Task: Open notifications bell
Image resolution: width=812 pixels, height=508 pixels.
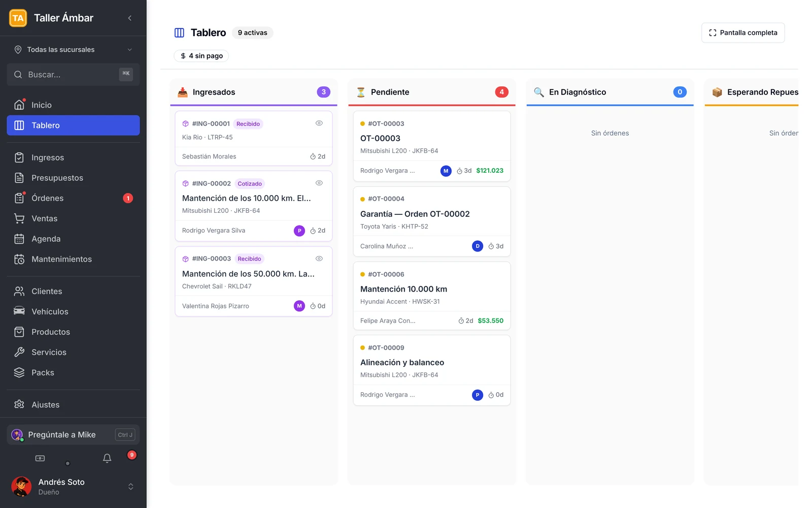Action: (107, 458)
